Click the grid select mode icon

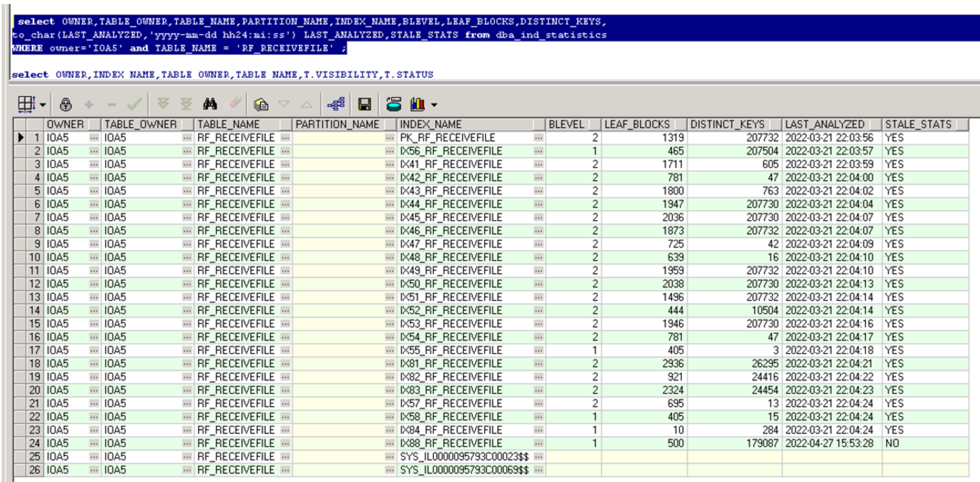pos(26,104)
